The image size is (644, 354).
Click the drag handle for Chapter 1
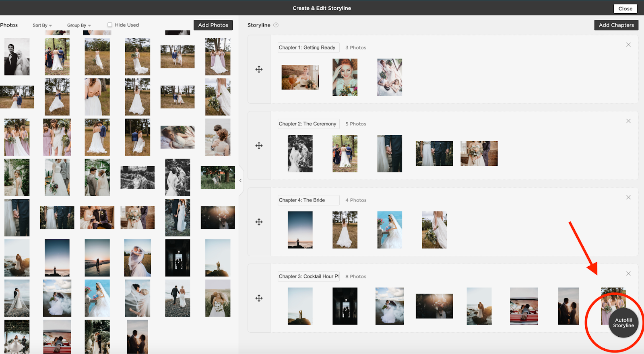259,69
